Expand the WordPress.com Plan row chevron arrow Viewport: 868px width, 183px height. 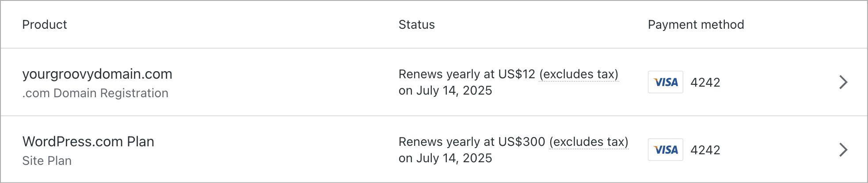point(843,150)
